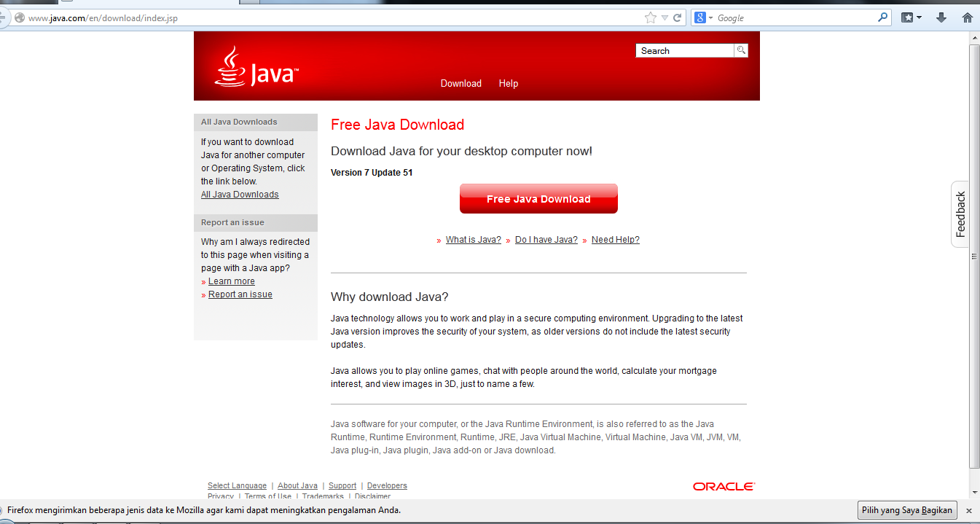Click the Report an issue link

coord(240,294)
